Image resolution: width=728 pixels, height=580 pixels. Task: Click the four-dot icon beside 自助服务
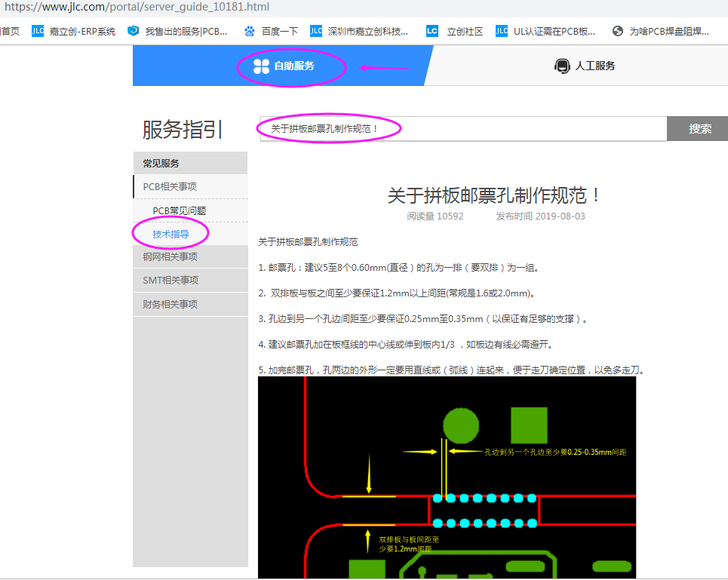tap(261, 66)
